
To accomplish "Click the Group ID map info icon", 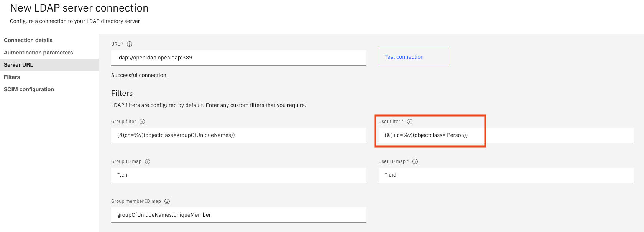I will pyautogui.click(x=148, y=161).
